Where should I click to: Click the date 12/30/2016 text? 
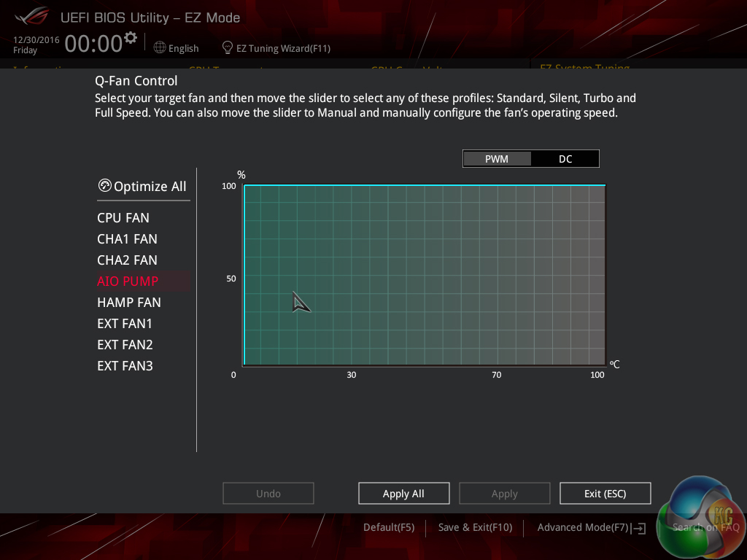36,40
